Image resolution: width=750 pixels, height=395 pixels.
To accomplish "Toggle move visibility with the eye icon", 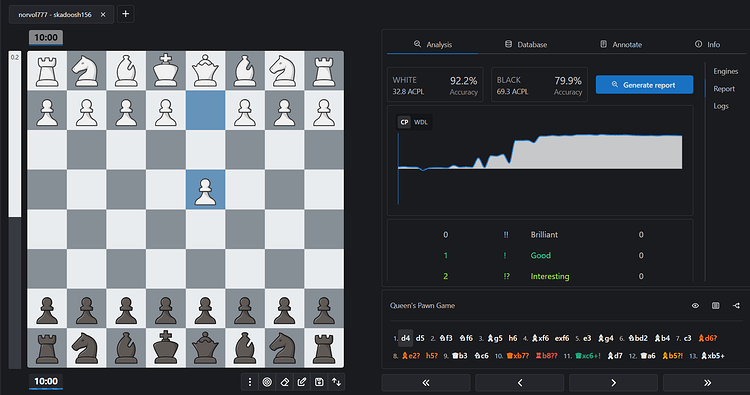I will click(x=695, y=306).
